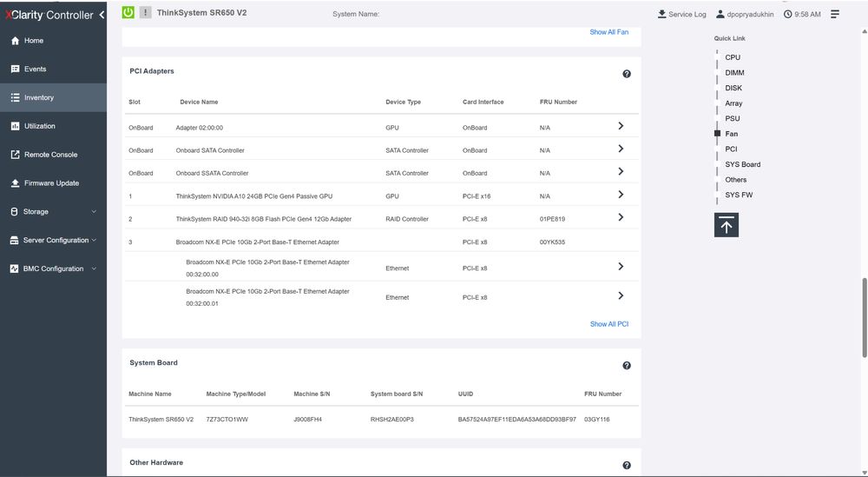Expand NVIDIA A10 GPU row details
Viewport: 868px width, 477px height.
point(621,195)
